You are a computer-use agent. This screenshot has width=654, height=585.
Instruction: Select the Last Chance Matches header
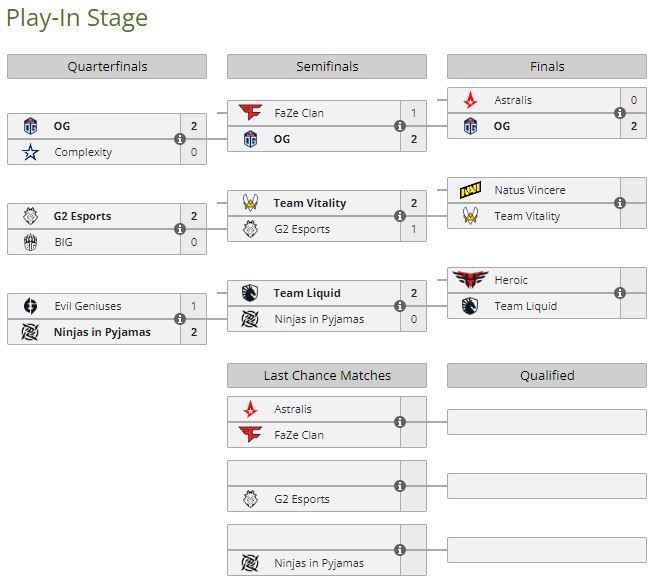(327, 376)
